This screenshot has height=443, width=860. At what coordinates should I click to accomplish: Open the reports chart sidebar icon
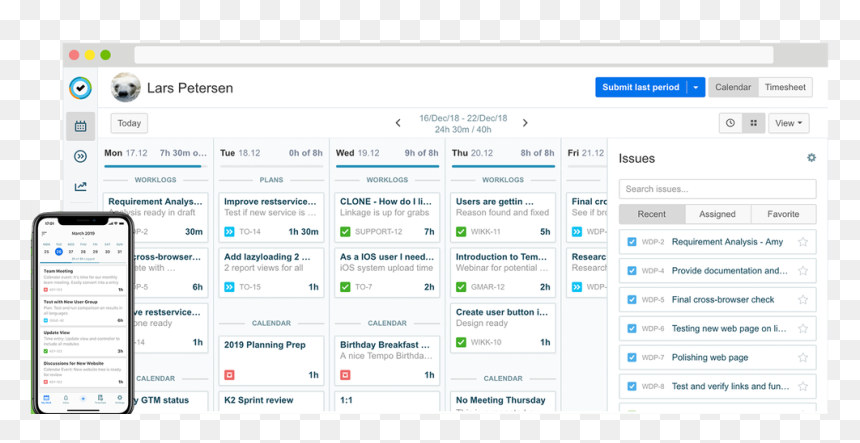81,187
